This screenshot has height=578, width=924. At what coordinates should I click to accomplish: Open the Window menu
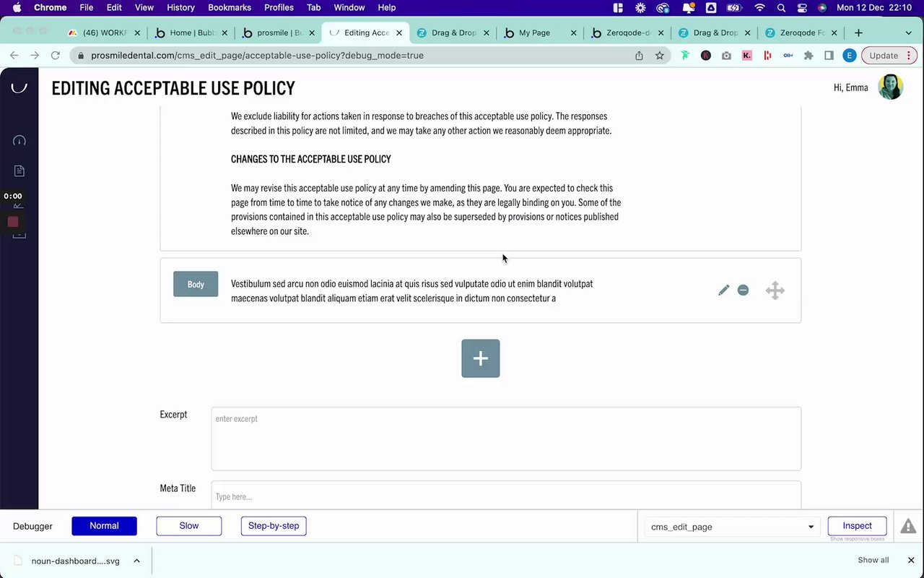coord(349,7)
